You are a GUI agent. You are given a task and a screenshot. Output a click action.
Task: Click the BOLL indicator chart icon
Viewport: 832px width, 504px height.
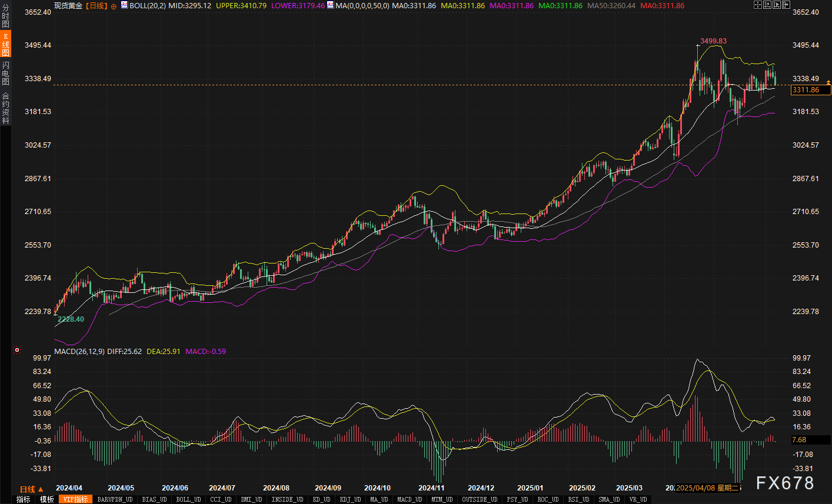point(125,5)
